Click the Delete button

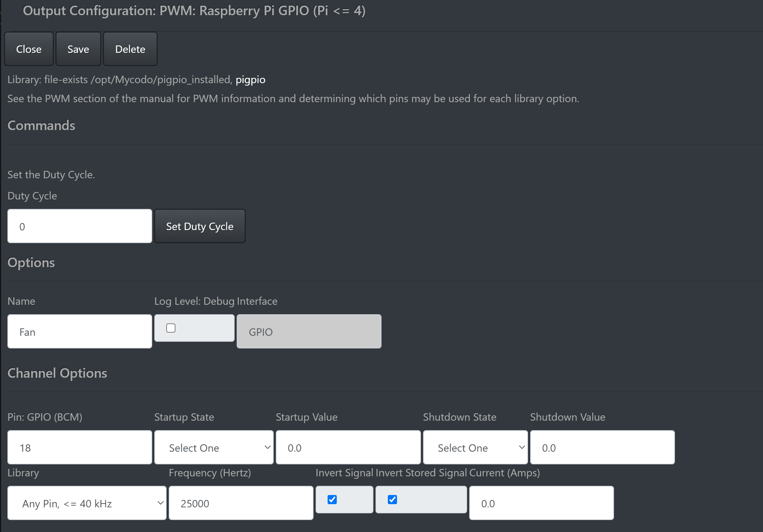[130, 49]
